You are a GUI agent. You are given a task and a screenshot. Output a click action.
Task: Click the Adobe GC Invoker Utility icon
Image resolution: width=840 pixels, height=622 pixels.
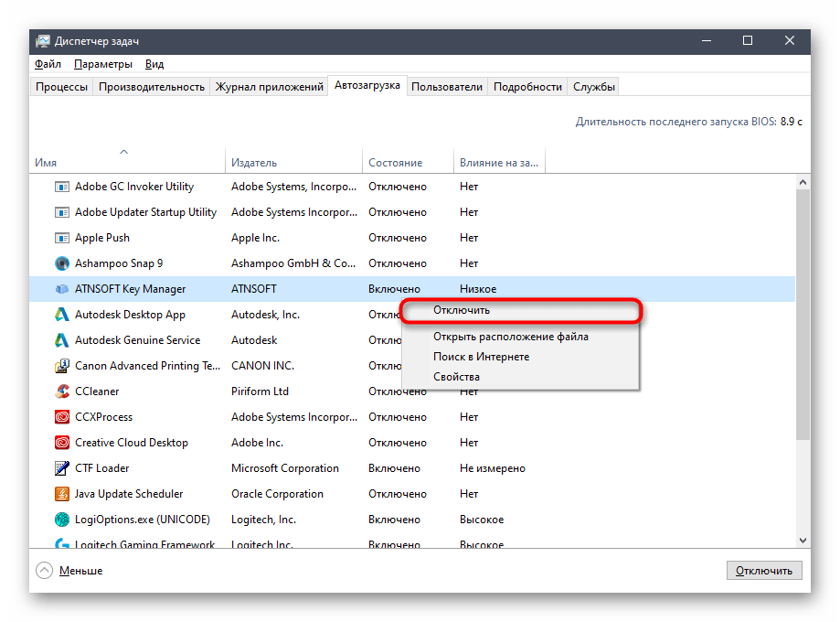point(62,187)
